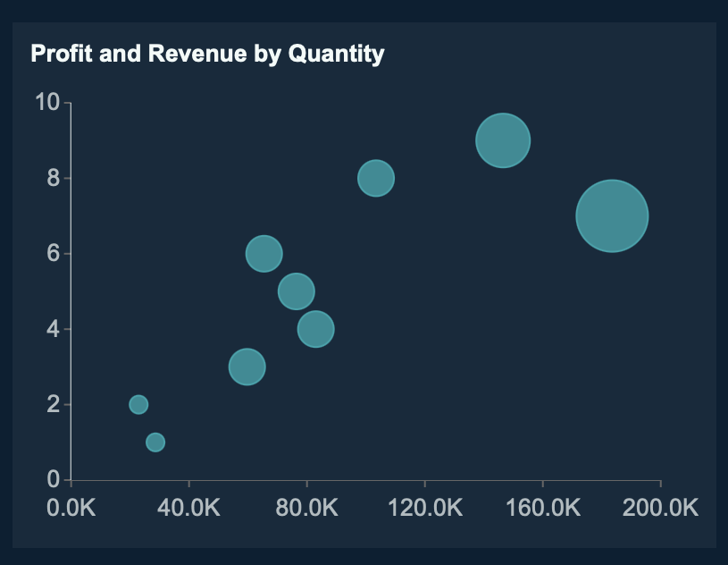Click the 6 label on the y-axis
Screen dimensions: 728x565
pyautogui.click(x=53, y=254)
